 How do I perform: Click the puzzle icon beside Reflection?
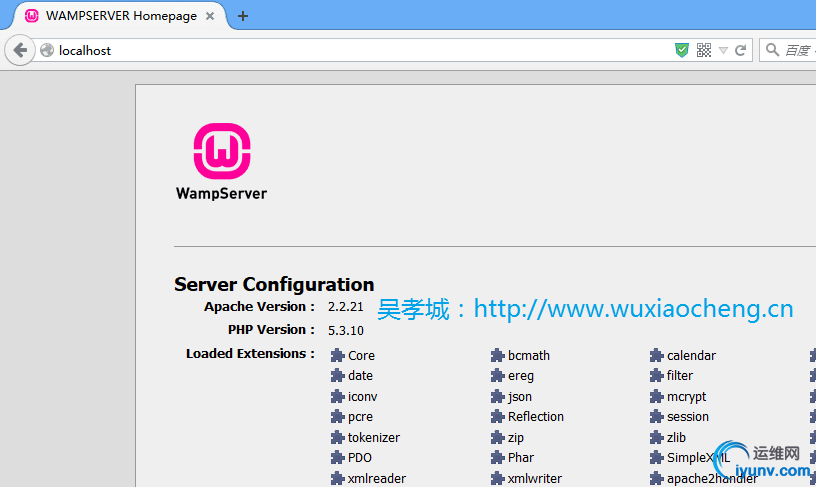tap(498, 417)
